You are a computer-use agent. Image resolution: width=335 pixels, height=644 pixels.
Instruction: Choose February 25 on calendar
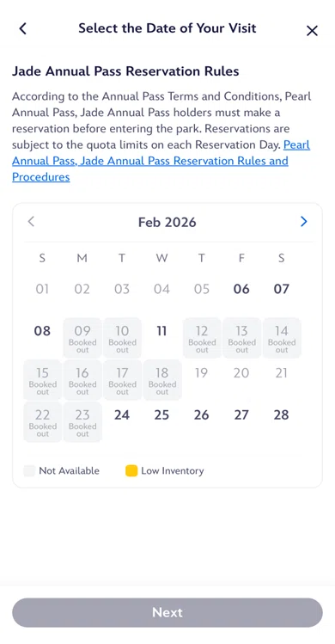[161, 415]
